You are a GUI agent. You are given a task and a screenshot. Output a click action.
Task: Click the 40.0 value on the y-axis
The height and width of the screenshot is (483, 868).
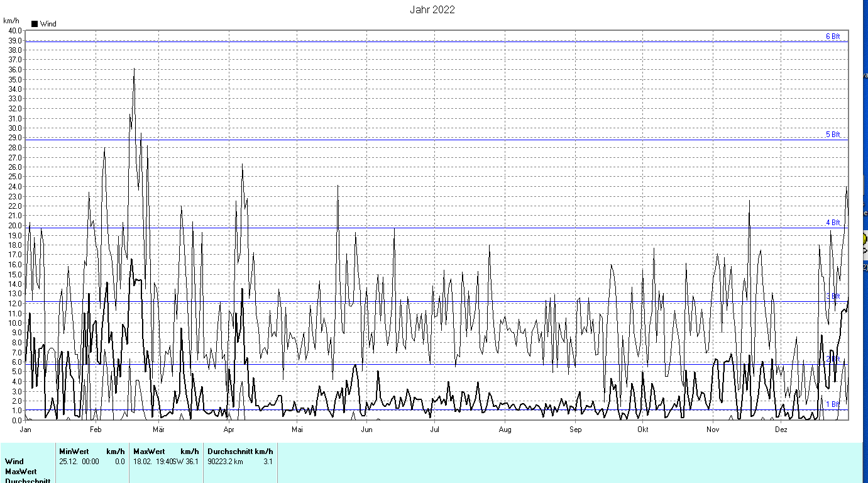(x=15, y=31)
